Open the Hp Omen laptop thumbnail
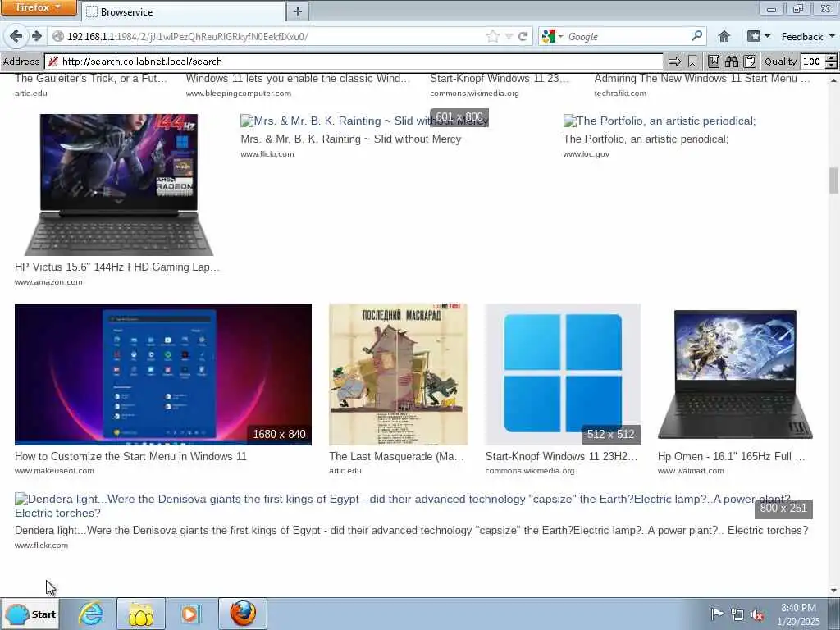Image resolution: width=840 pixels, height=630 pixels. pyautogui.click(x=735, y=374)
